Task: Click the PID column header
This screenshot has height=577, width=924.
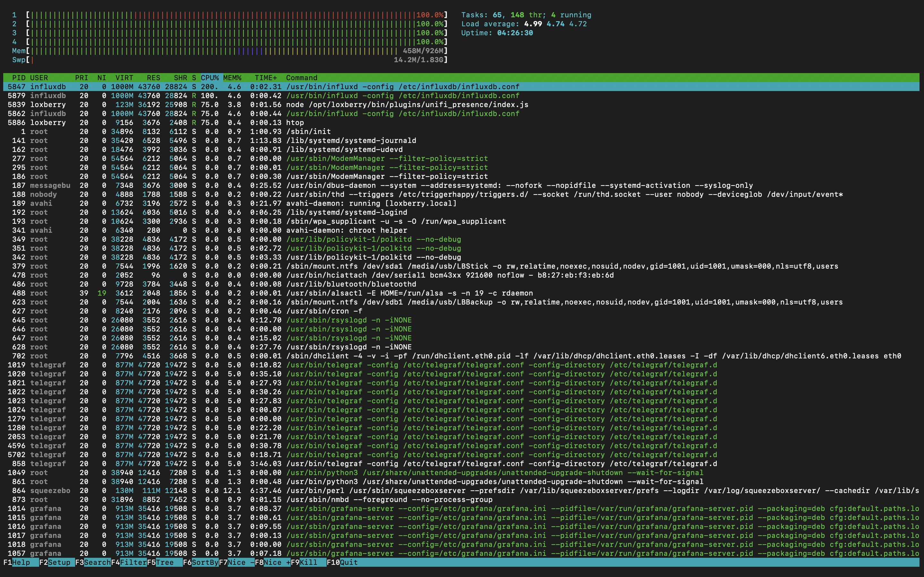Action: pyautogui.click(x=19, y=78)
